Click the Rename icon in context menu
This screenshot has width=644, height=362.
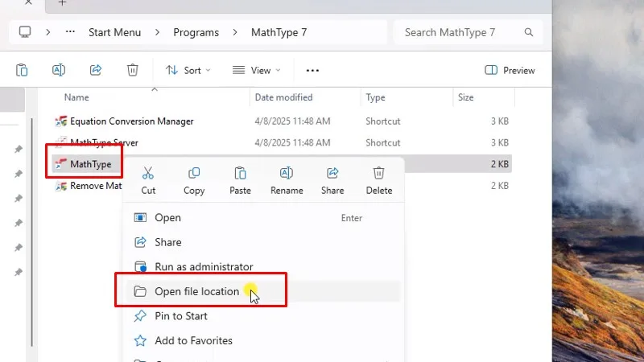287,173
